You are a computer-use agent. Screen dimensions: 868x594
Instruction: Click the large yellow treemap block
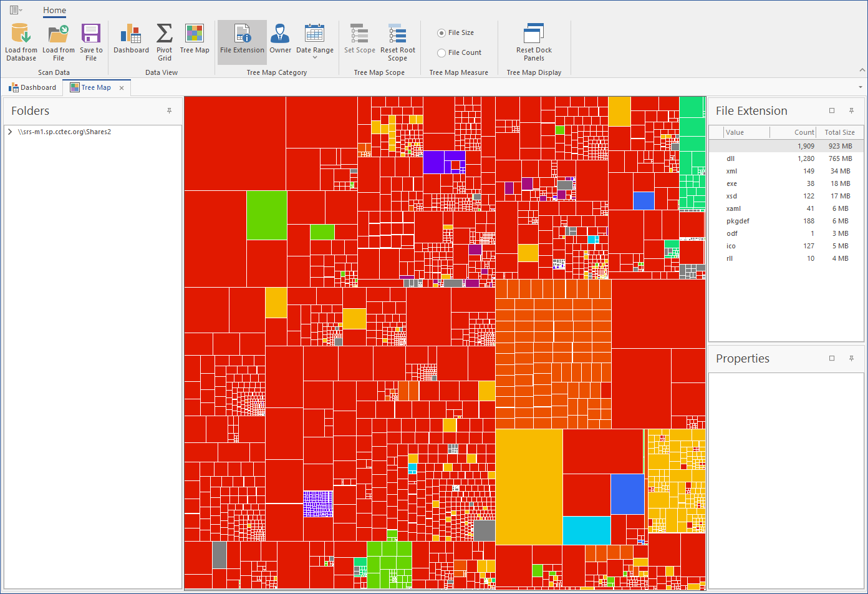(x=529, y=487)
